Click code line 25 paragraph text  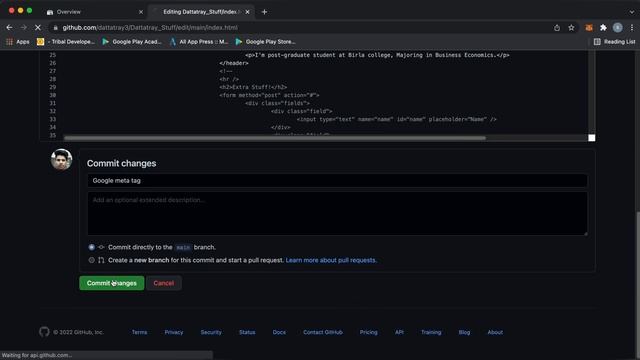(x=377, y=55)
